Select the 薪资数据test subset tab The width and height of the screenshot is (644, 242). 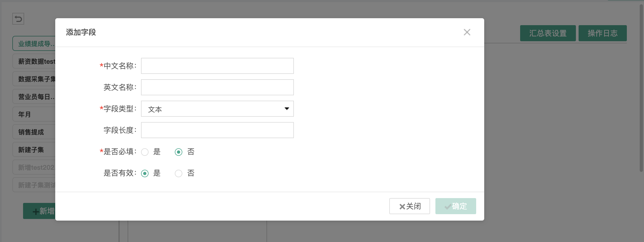pyautogui.click(x=34, y=61)
